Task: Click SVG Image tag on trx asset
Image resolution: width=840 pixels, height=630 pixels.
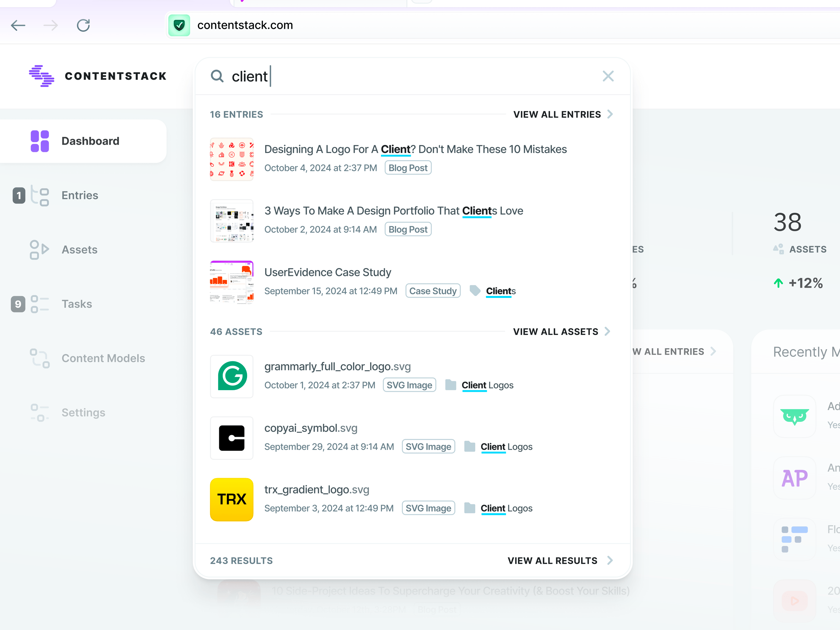Action: (428, 508)
